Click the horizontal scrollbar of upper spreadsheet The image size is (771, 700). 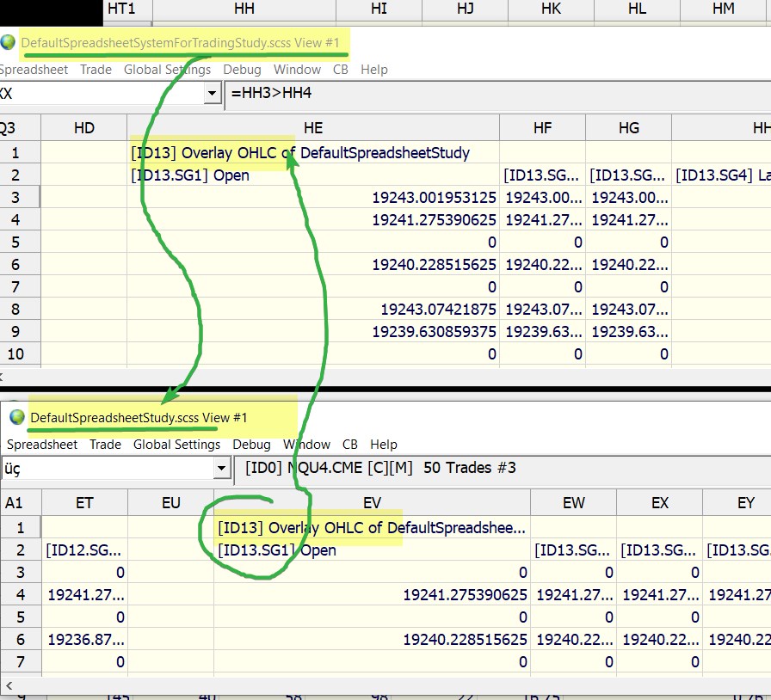[x=385, y=377]
